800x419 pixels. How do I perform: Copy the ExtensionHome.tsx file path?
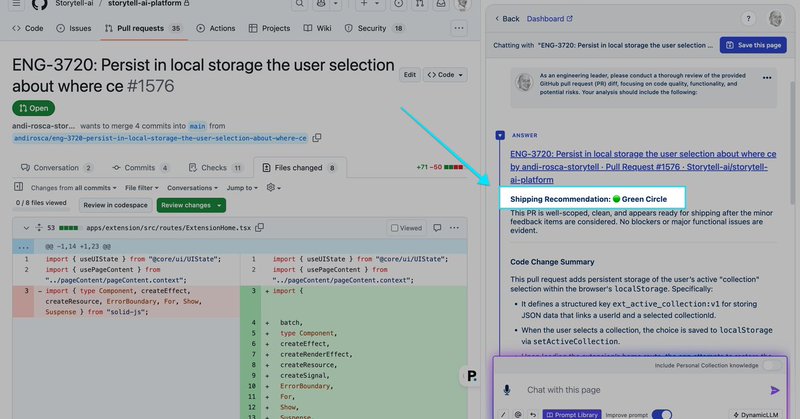pyautogui.click(x=260, y=228)
